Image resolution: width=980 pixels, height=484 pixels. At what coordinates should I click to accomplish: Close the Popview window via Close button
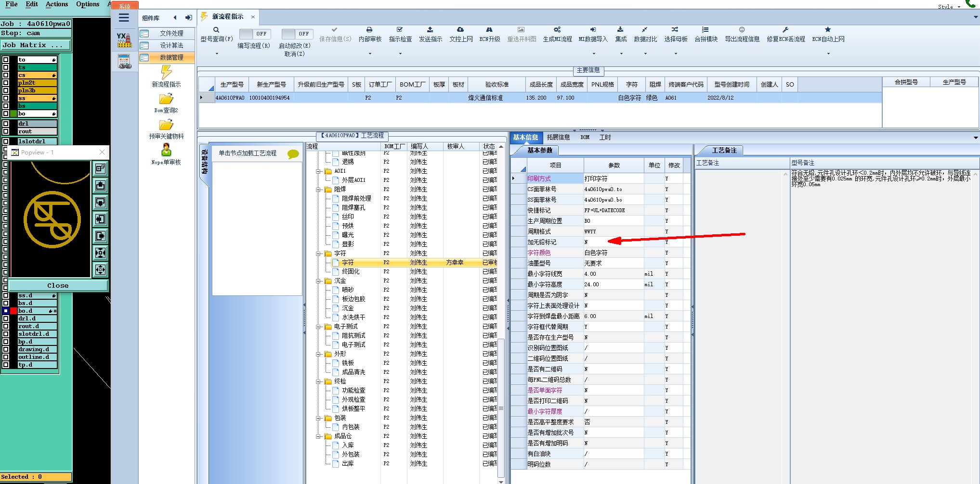[58, 285]
